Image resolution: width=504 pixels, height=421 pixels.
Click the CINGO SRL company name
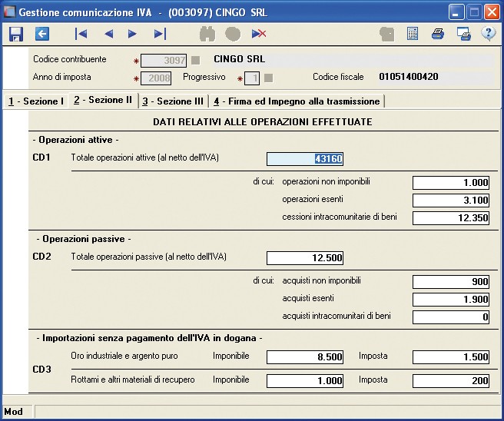(x=240, y=59)
